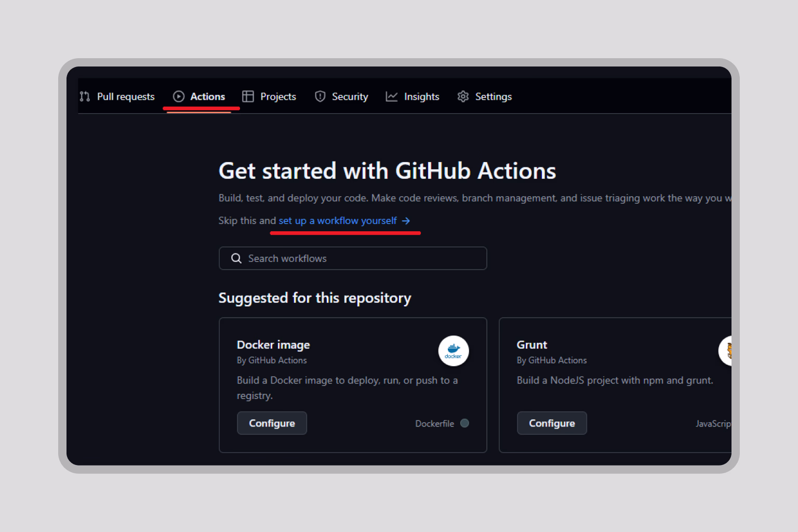Image resolution: width=798 pixels, height=532 pixels.
Task: Focus the Search workflows field
Action: coord(353,258)
